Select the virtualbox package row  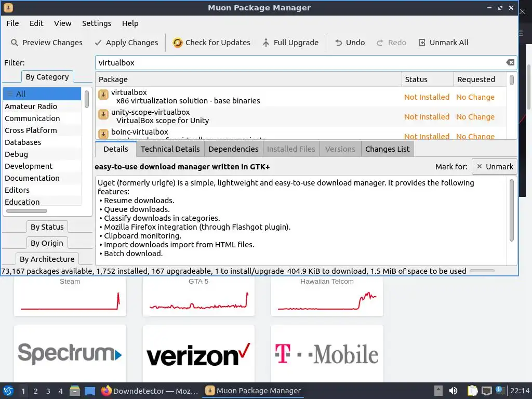301,97
